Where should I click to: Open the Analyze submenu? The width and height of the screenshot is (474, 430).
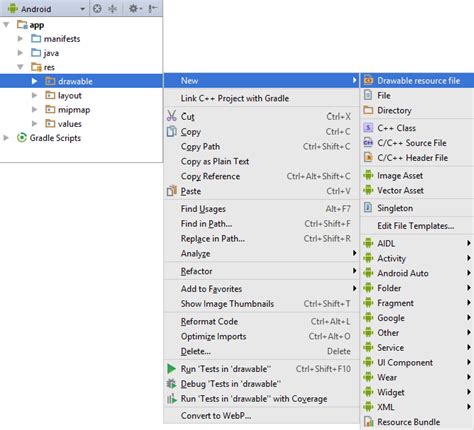point(261,254)
